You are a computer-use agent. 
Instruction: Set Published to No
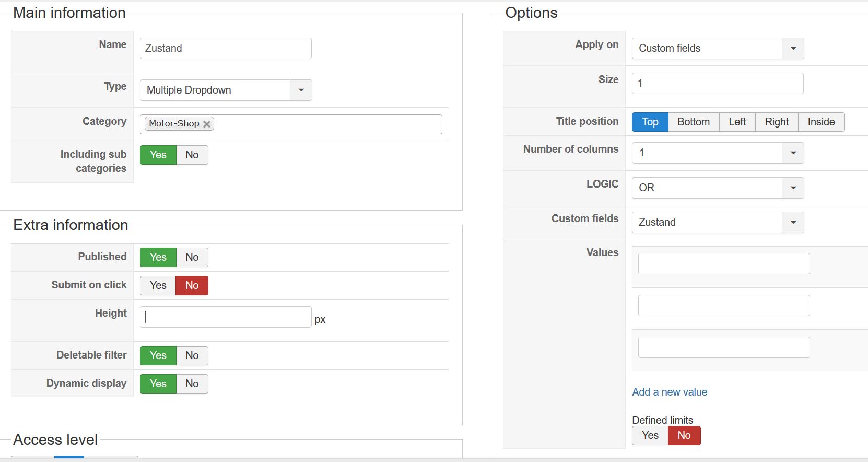click(x=192, y=257)
